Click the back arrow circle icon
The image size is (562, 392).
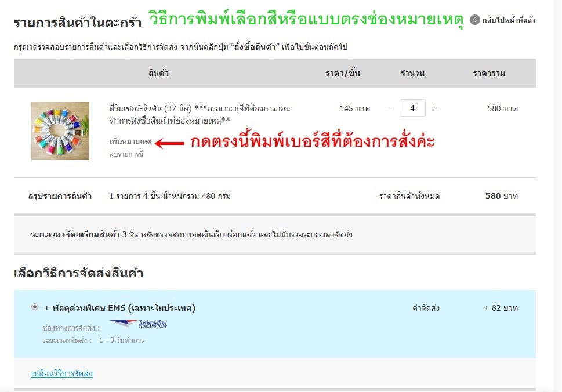click(474, 20)
